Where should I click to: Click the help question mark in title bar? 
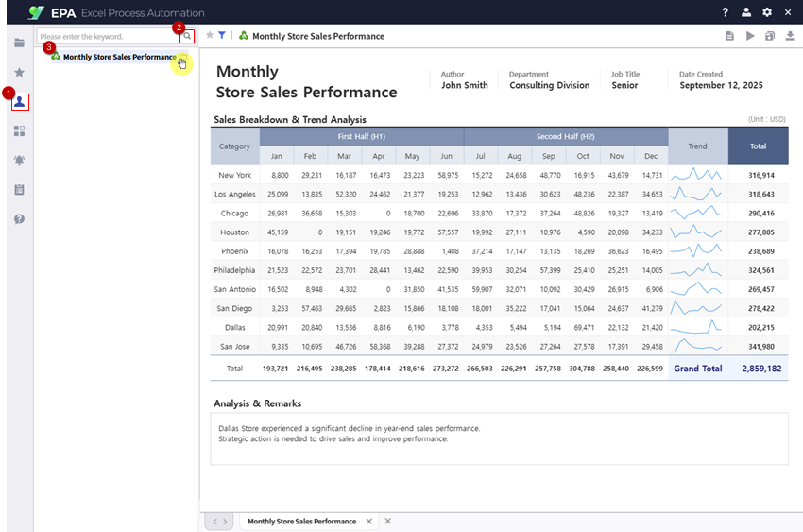pos(726,12)
